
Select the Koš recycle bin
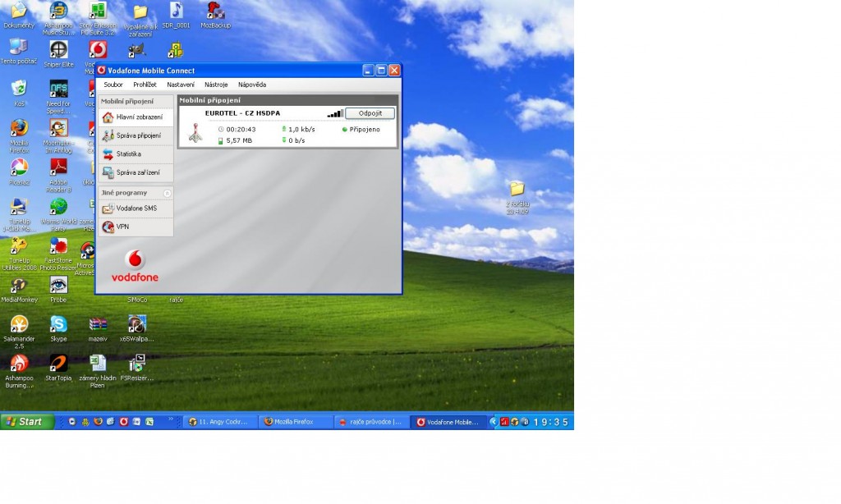click(x=19, y=93)
